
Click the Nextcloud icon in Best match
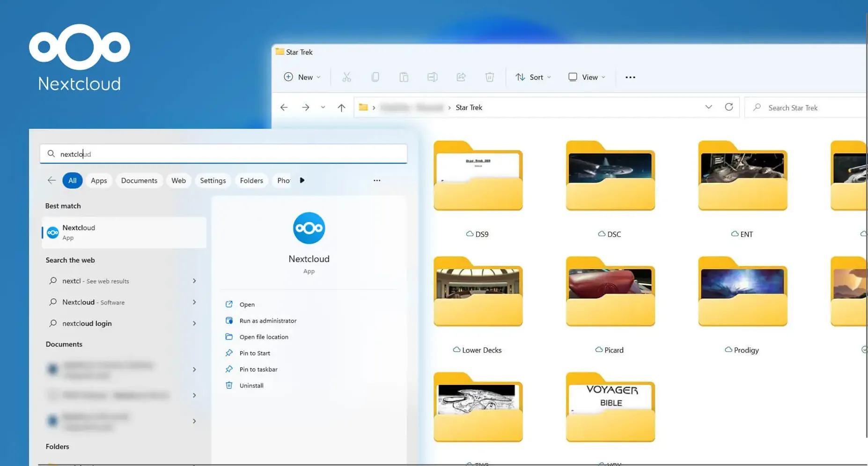click(53, 232)
